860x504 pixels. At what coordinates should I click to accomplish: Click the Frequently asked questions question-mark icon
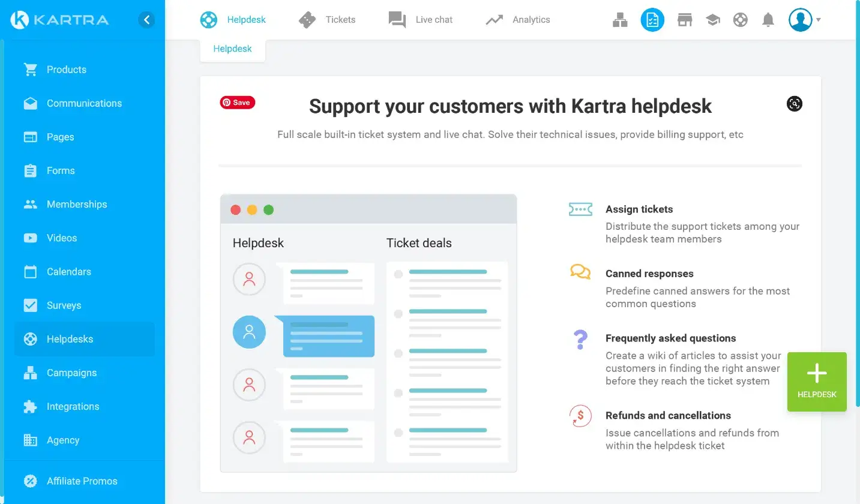[580, 340]
